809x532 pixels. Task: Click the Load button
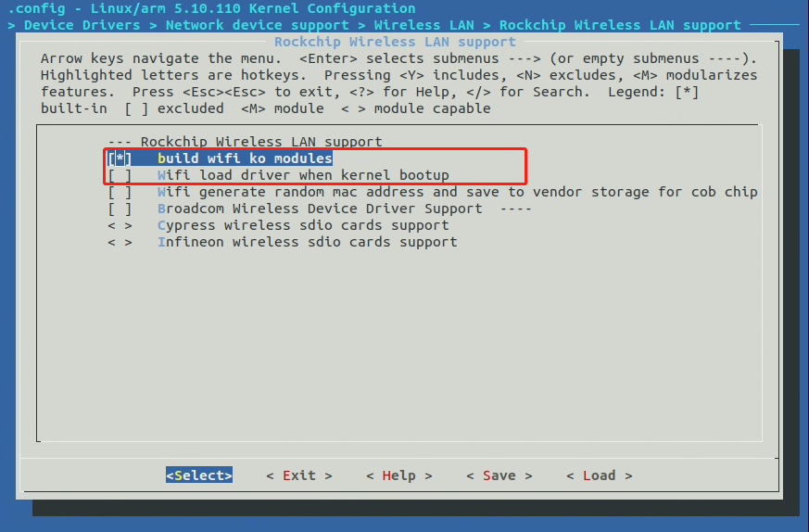point(599,475)
